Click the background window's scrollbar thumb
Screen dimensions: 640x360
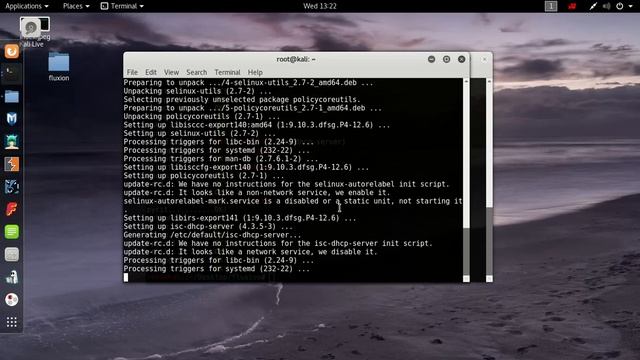click(x=489, y=241)
